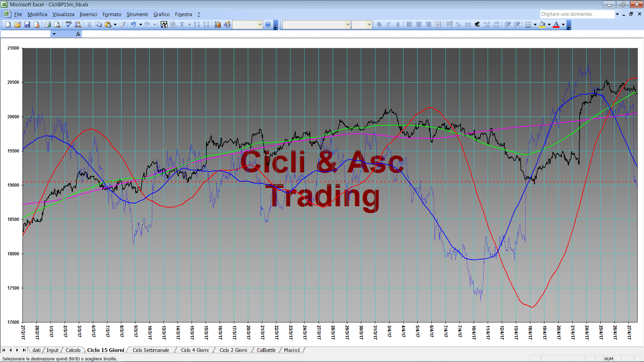
Task: Cut selection with the scissors icon
Action: 89,24
